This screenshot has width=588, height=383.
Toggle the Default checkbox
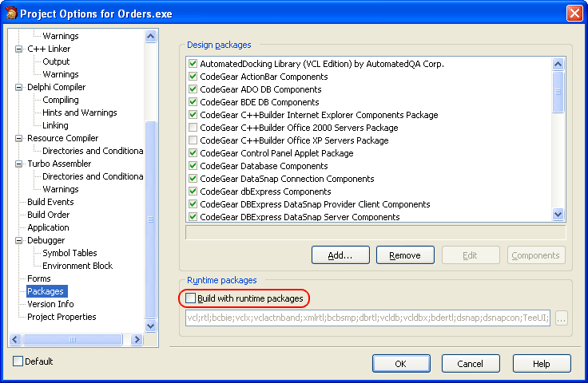point(18,361)
